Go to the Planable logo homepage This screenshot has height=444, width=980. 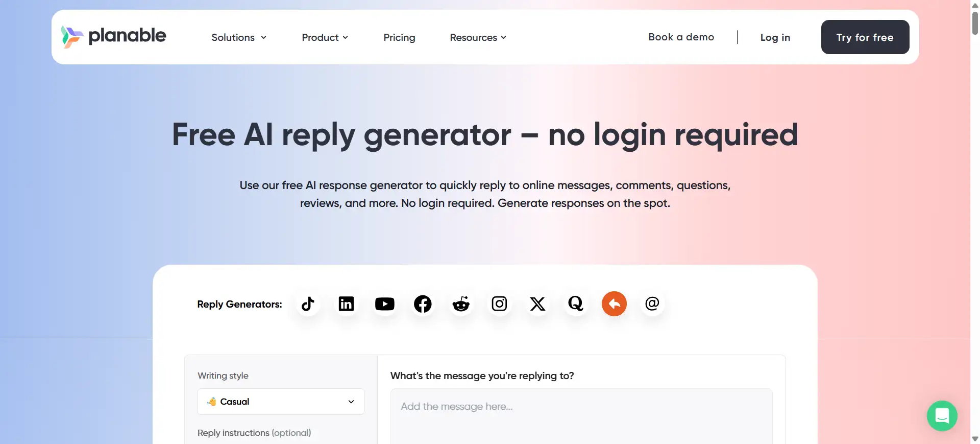[x=113, y=36]
